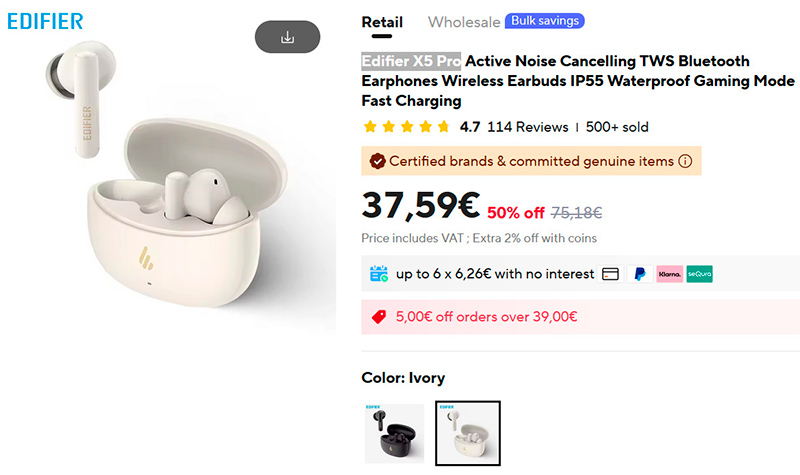Click the Edifier brand logo
This screenshot has height=475, width=800.
[x=45, y=21]
